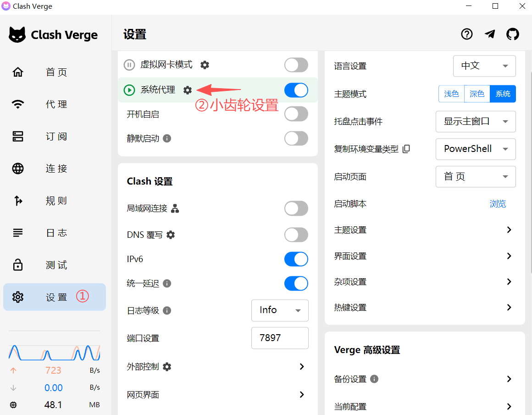532x415 pixels.
Task: Select the 深色 theme mode button
Action: [477, 94]
